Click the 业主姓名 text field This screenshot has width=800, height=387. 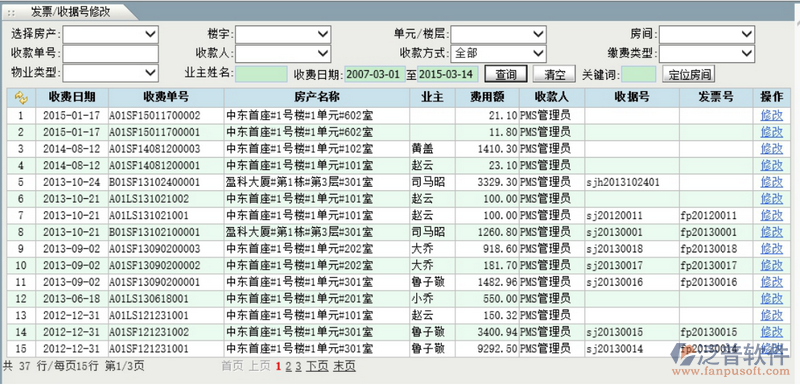point(262,74)
